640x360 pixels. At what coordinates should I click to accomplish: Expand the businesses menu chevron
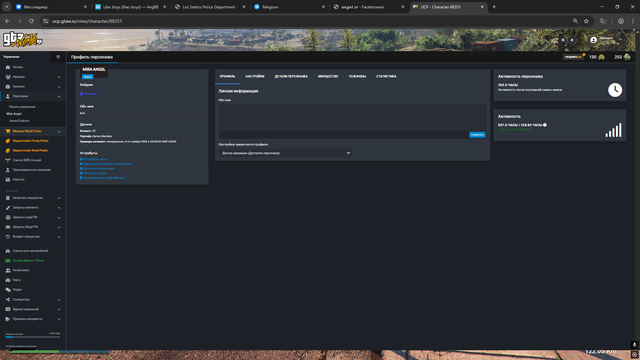(x=59, y=87)
